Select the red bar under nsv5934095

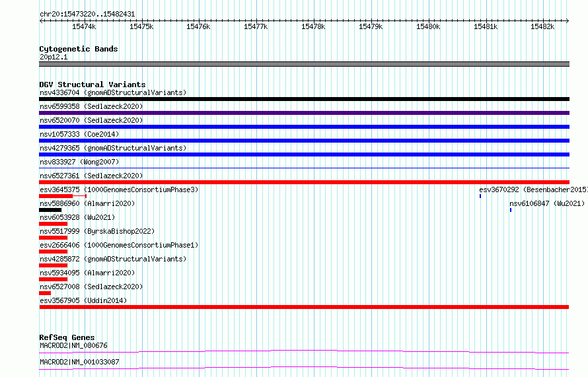[54, 279]
